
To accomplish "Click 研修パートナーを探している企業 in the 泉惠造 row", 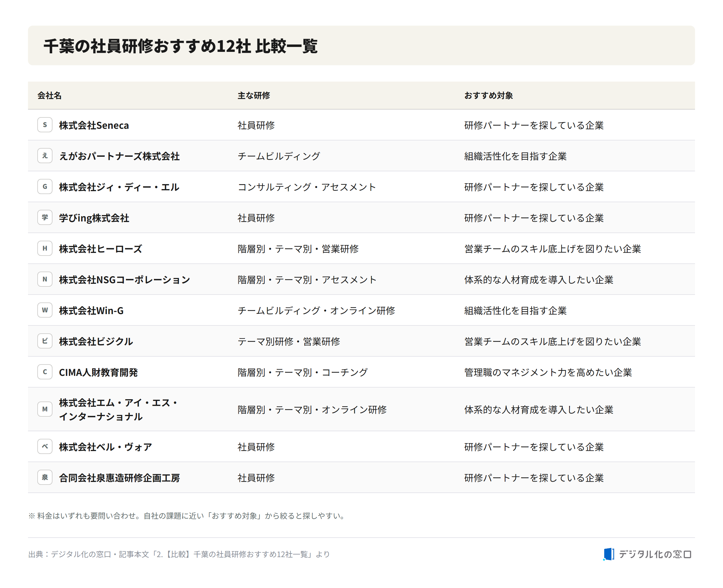I will click(534, 478).
